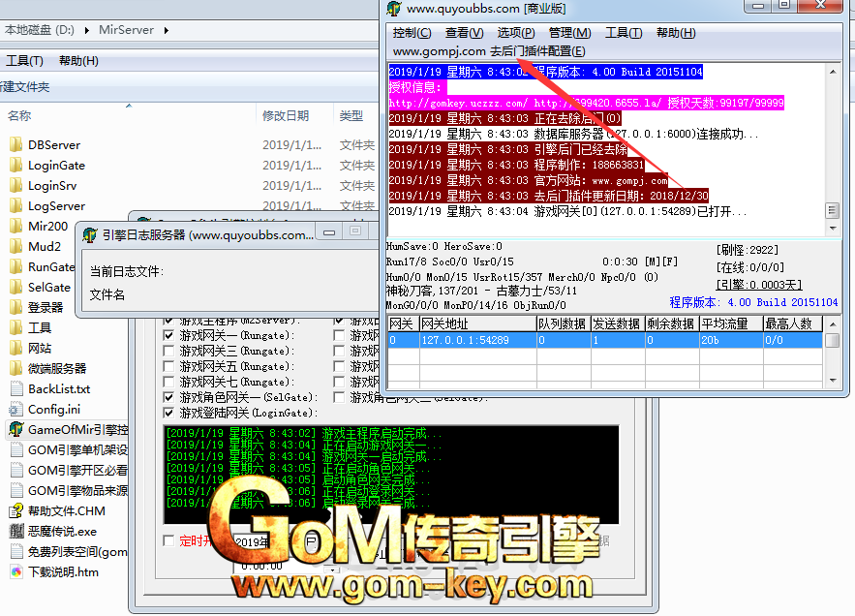Select the 登录器 folder icon
The height and width of the screenshot is (616, 855).
pyautogui.click(x=15, y=307)
